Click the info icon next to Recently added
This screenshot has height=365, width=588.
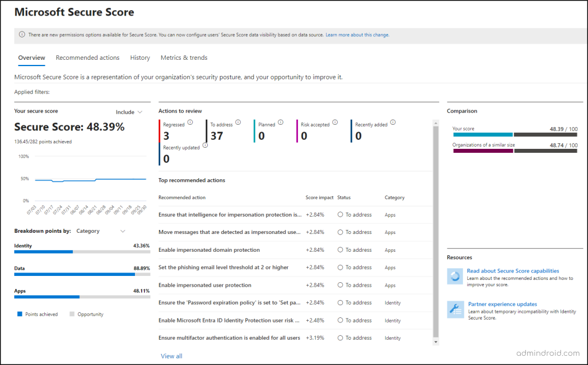click(x=393, y=122)
